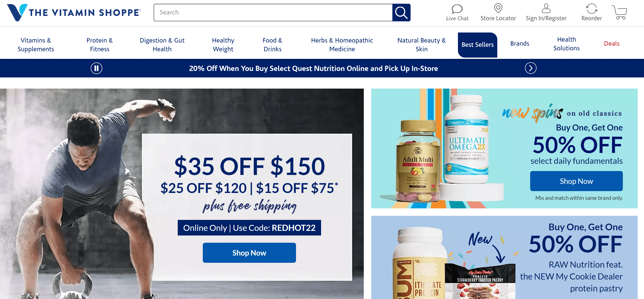Open the RAW Nutrition protein pastry banner

[504, 258]
